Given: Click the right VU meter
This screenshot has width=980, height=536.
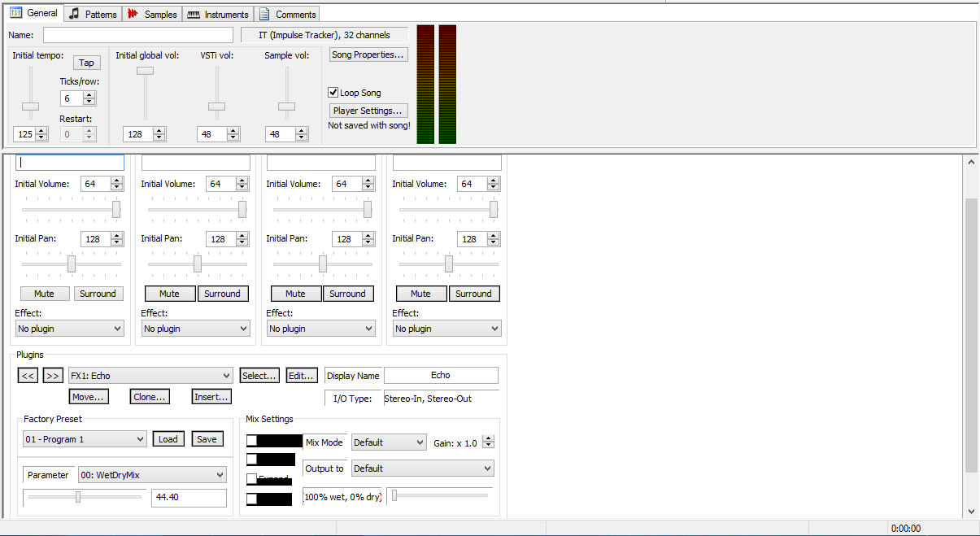Looking at the screenshot, I should point(447,85).
